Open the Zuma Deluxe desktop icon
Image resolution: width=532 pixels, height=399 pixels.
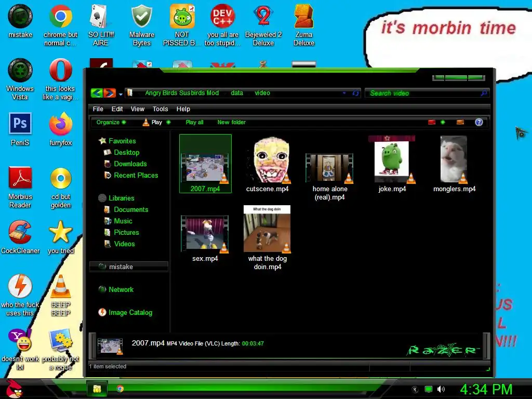click(x=303, y=25)
